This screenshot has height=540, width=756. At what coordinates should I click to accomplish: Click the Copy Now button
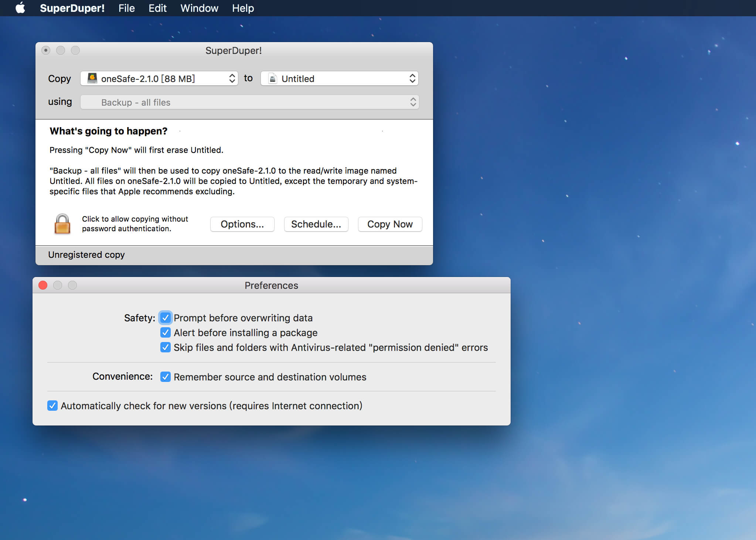pos(390,224)
